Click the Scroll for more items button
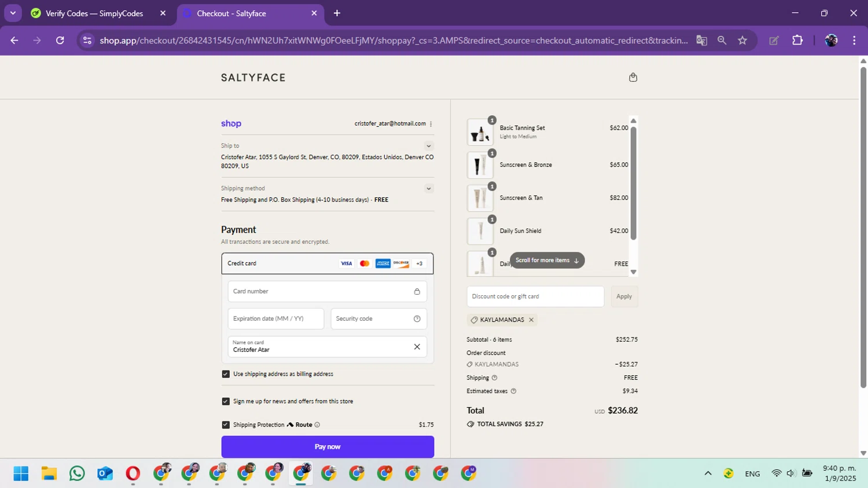The image size is (868, 488). (x=547, y=260)
